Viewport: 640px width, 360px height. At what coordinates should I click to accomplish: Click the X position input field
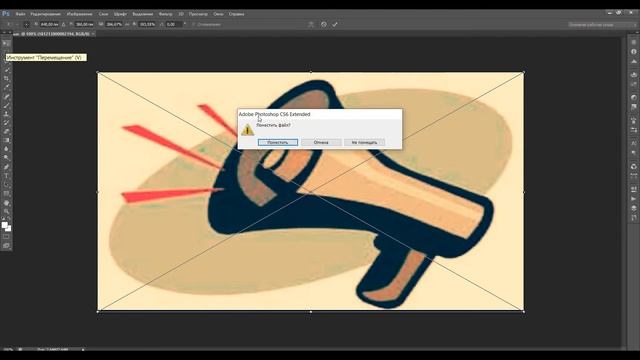point(49,24)
